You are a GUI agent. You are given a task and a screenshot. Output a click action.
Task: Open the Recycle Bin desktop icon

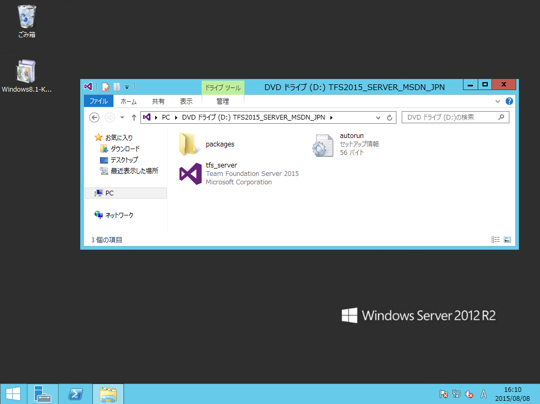(27, 21)
